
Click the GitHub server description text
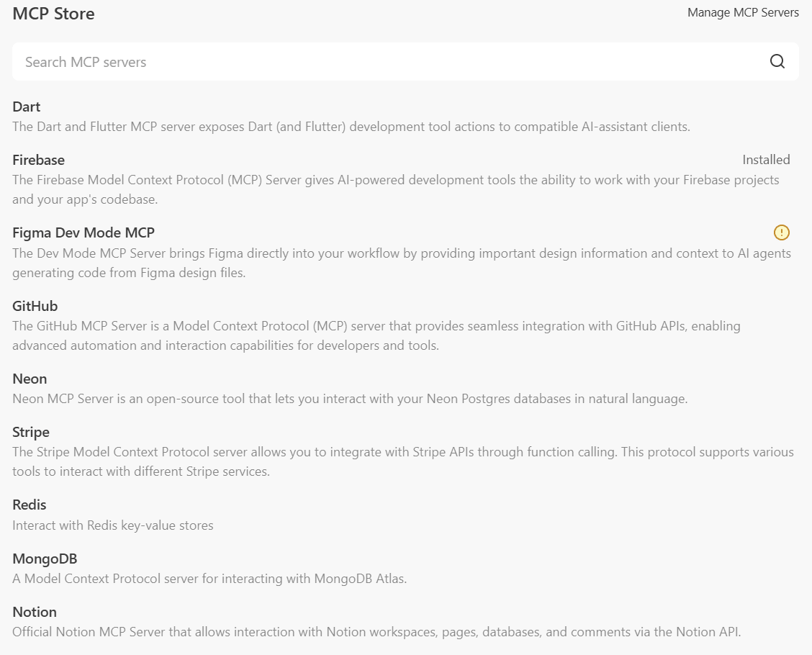376,335
